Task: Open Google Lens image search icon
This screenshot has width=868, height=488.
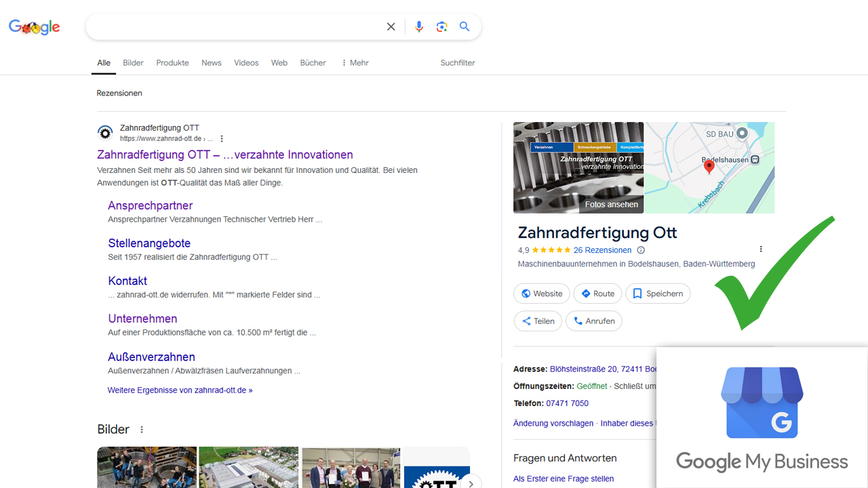Action: tap(442, 26)
